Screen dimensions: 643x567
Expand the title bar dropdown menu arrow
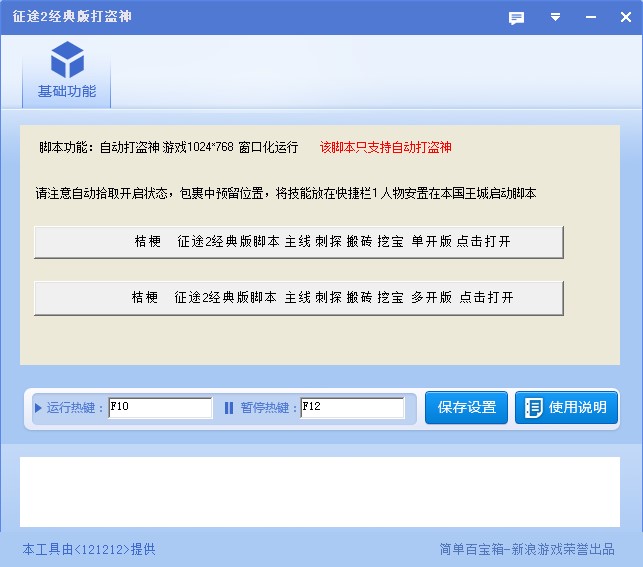click(555, 17)
